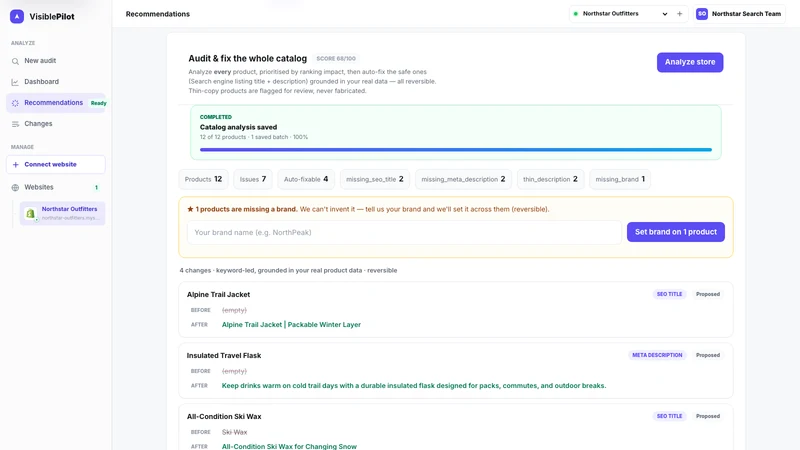Go to Dashboard in the sidebar
The image size is (800, 450).
56,82
